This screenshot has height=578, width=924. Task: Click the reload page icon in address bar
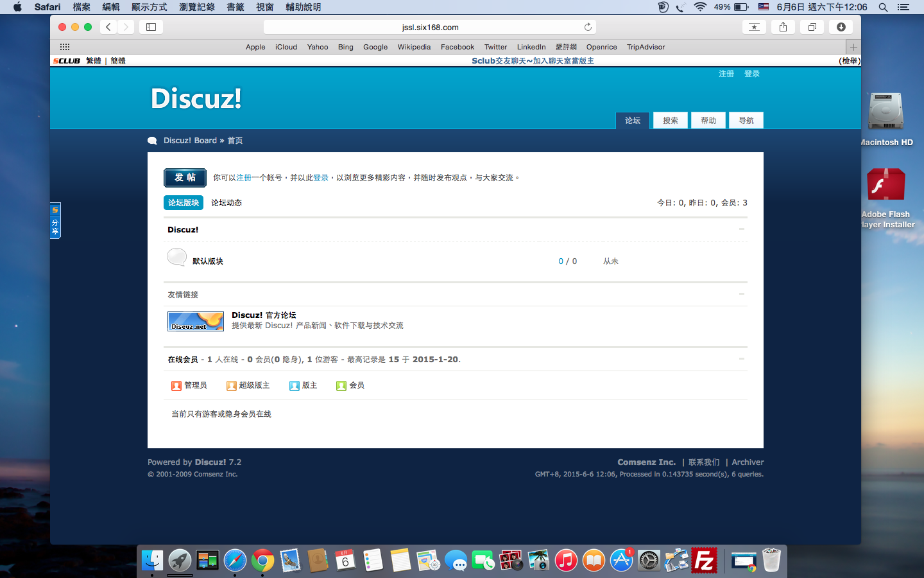point(588,27)
